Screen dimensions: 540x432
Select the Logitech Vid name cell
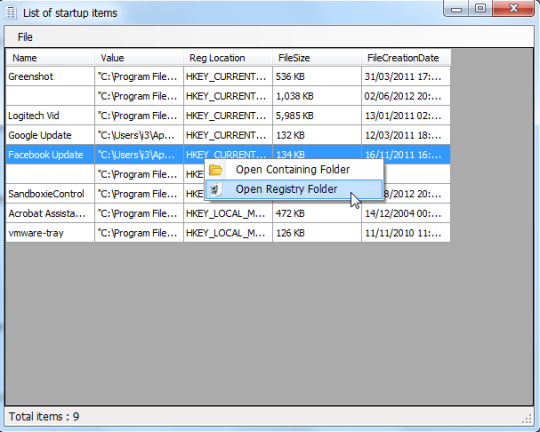point(50,115)
